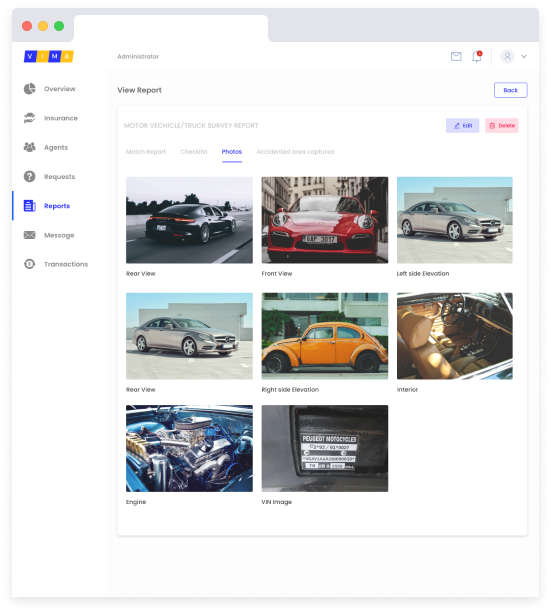Expand the user profile dropdown chevron
The width and height of the screenshot is (551, 613).
[524, 56]
